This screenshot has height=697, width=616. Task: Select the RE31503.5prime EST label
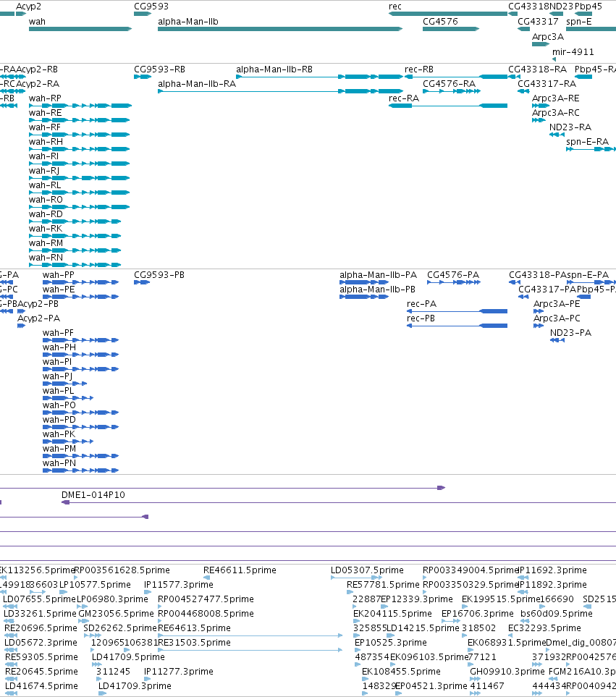tap(194, 642)
